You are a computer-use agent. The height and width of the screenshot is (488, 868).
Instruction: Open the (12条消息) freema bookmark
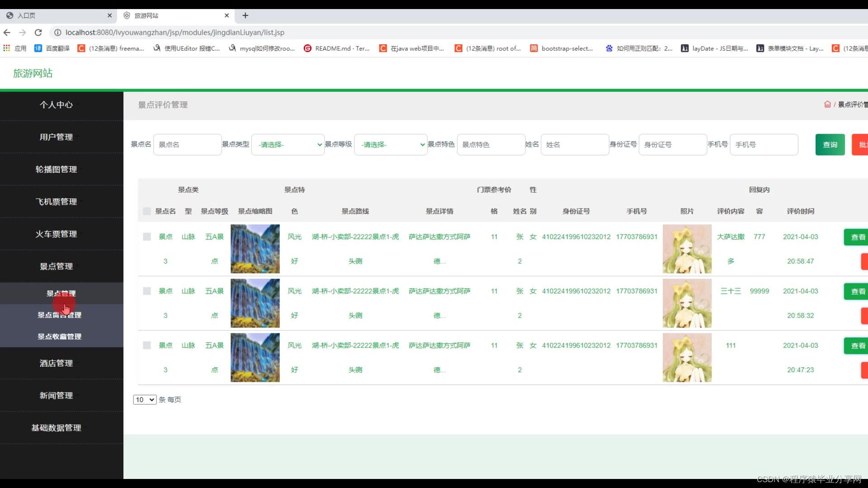(111, 48)
